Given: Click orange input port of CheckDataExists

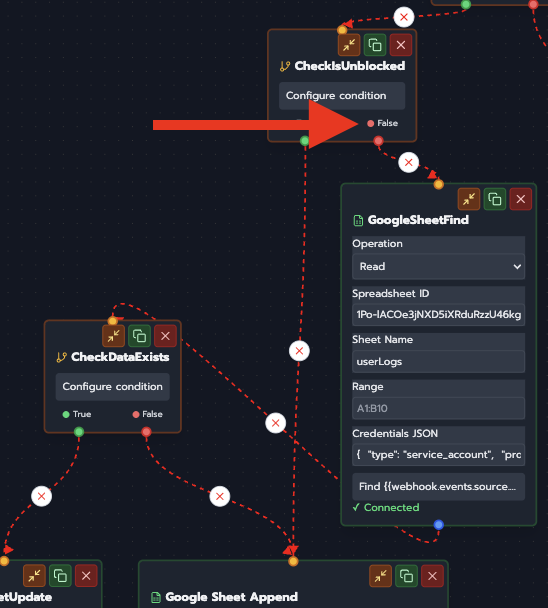Looking at the screenshot, I should click(x=112, y=321).
